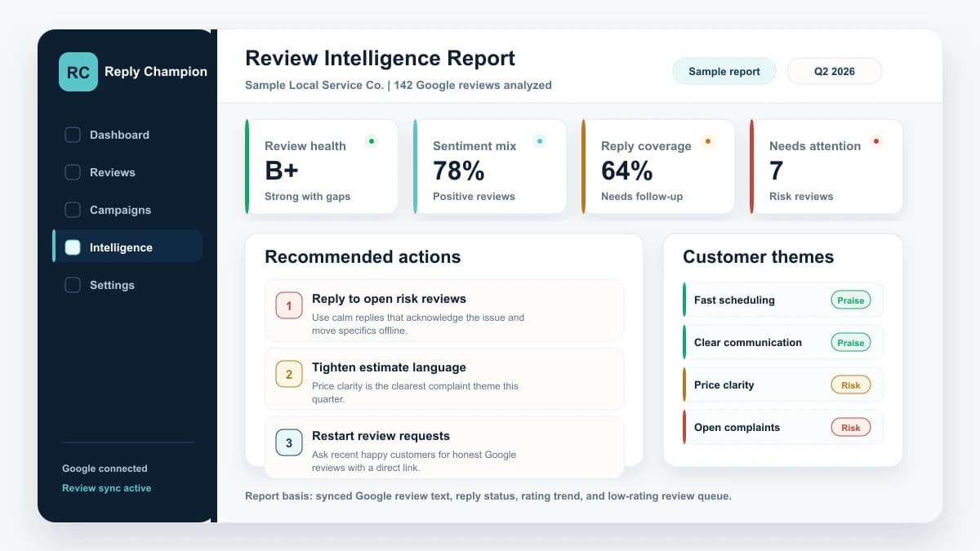The height and width of the screenshot is (551, 980).
Task: Click the orange dot on Reply coverage
Action: (708, 141)
